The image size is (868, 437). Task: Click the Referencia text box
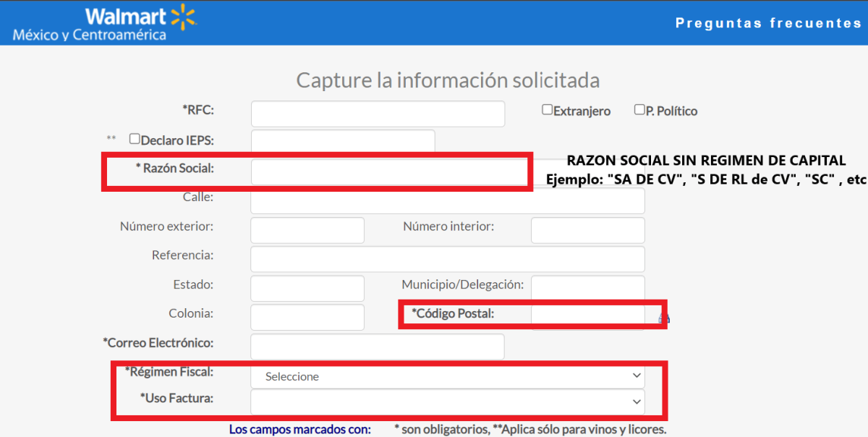point(447,259)
